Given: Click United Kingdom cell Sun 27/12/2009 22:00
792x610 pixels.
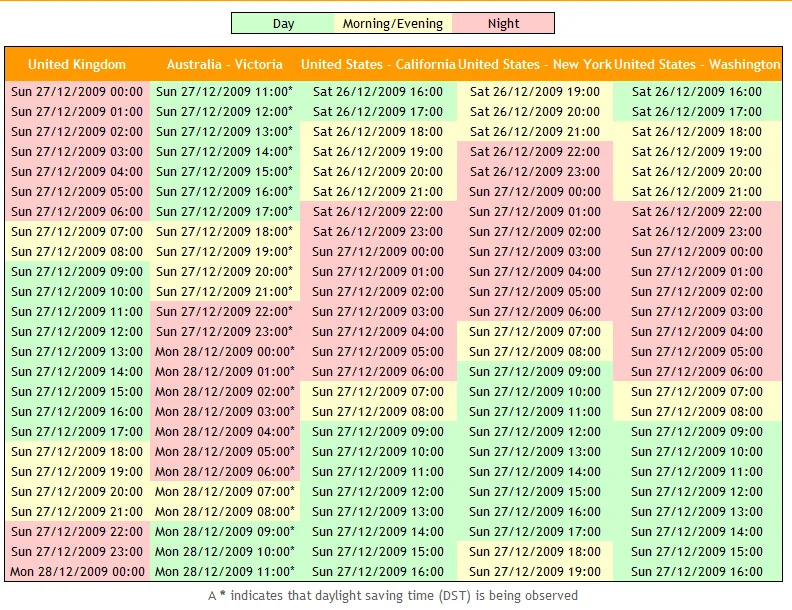Looking at the screenshot, I should pyautogui.click(x=77, y=531).
